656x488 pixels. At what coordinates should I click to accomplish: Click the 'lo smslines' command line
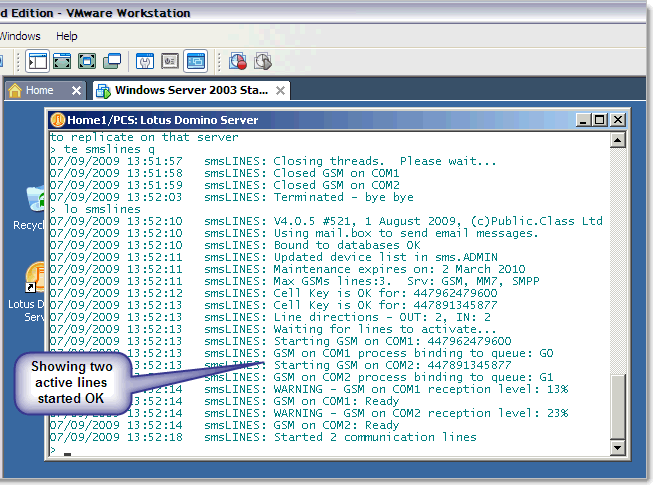[x=95, y=209]
